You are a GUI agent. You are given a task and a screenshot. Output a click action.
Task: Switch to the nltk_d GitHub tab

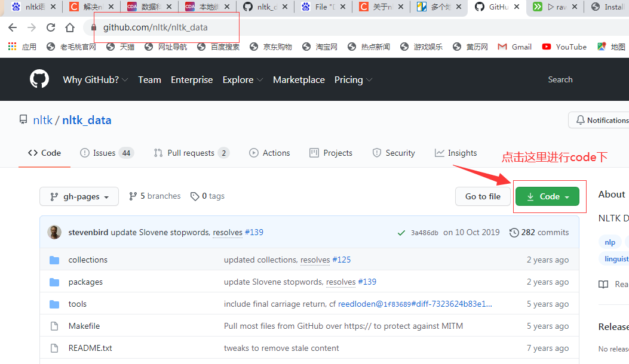point(265,7)
